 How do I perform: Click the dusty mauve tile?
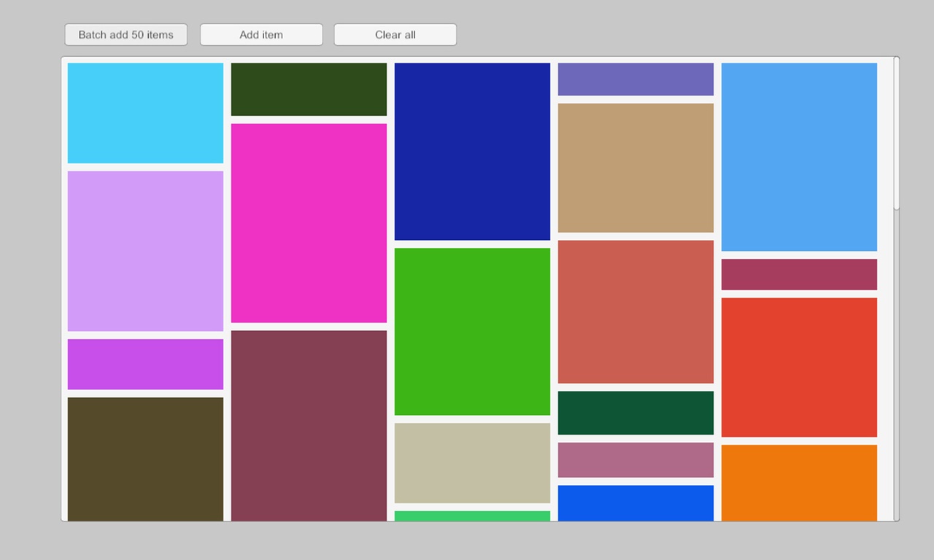[636, 460]
